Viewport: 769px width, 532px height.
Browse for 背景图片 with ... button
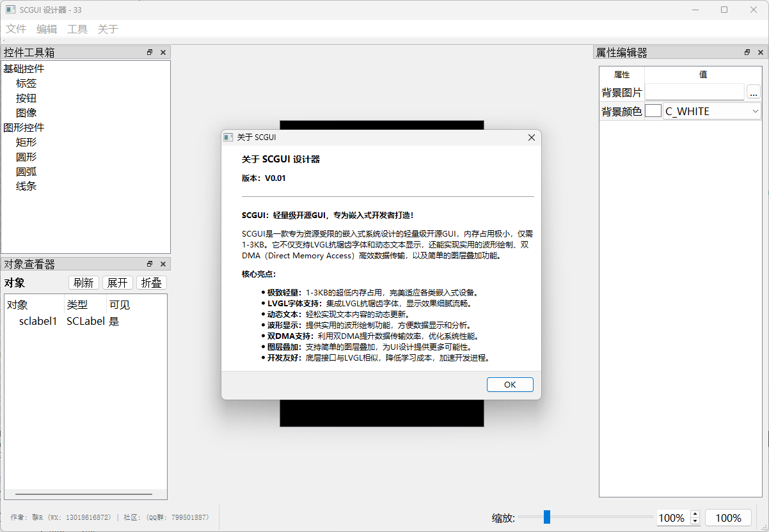pos(754,93)
